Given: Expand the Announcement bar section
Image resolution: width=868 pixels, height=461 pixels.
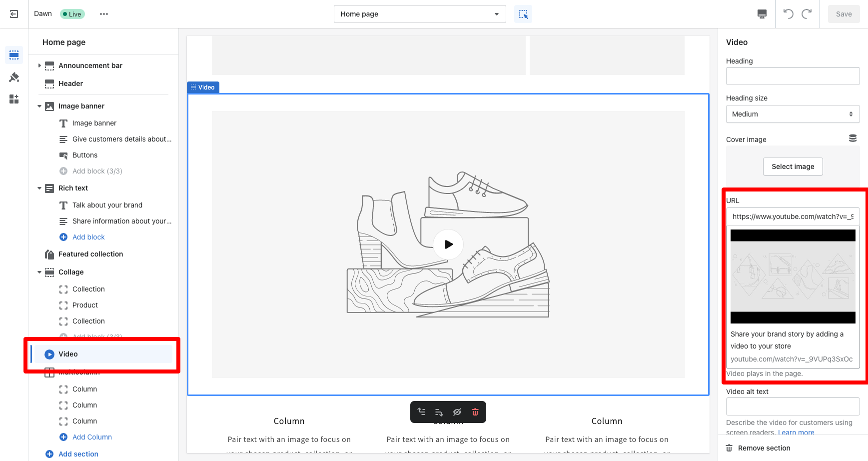Looking at the screenshot, I should point(39,65).
